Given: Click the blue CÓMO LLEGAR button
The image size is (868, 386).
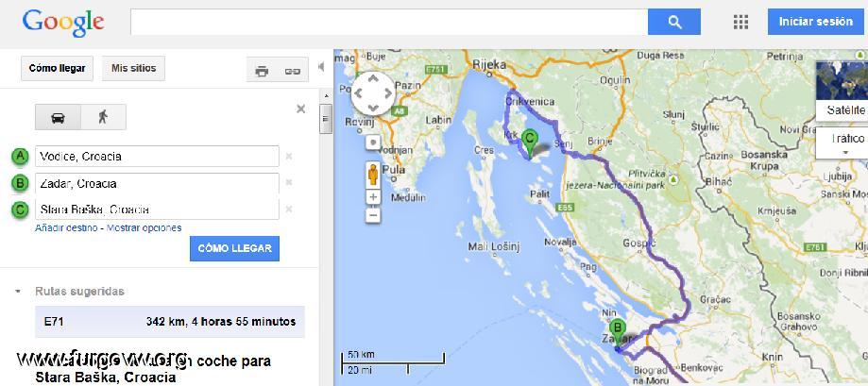Looking at the screenshot, I should click(x=234, y=248).
